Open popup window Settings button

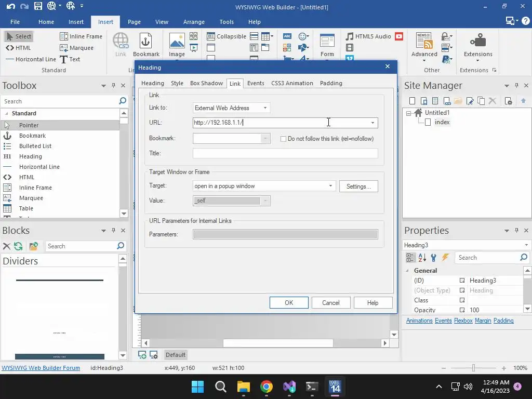tap(358, 187)
